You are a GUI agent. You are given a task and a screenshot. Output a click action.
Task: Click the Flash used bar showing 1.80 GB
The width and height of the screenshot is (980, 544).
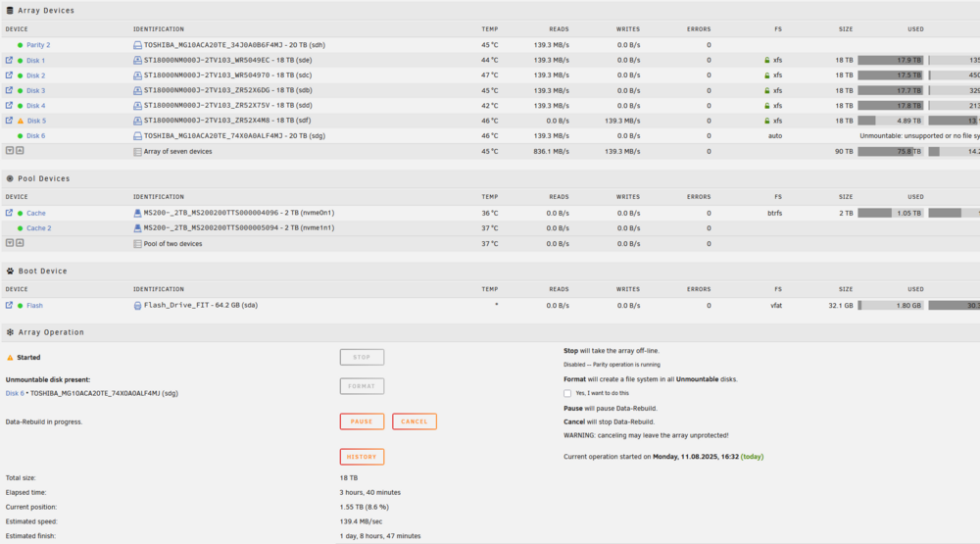[x=891, y=306]
